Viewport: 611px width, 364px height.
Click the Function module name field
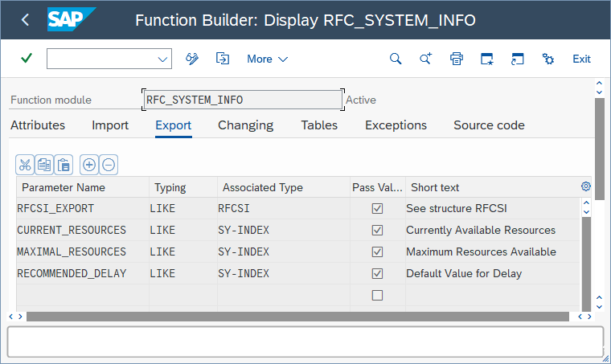tap(242, 100)
